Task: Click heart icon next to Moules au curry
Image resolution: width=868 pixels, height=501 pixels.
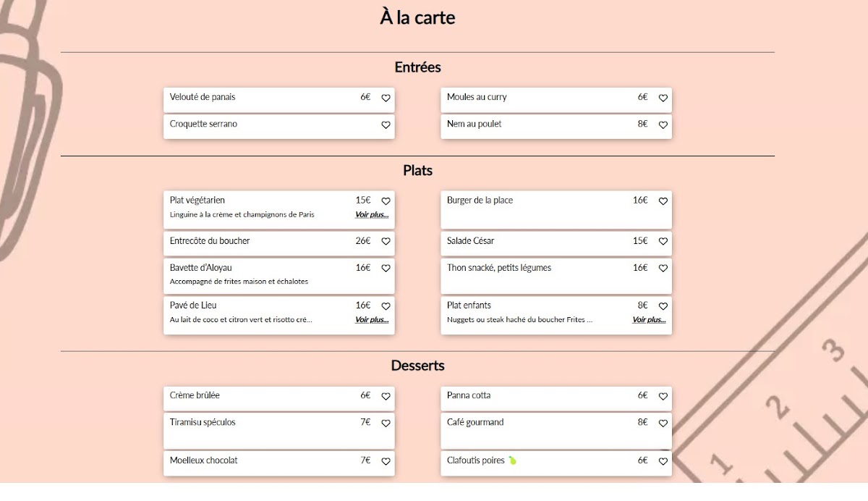Action: 663,98
